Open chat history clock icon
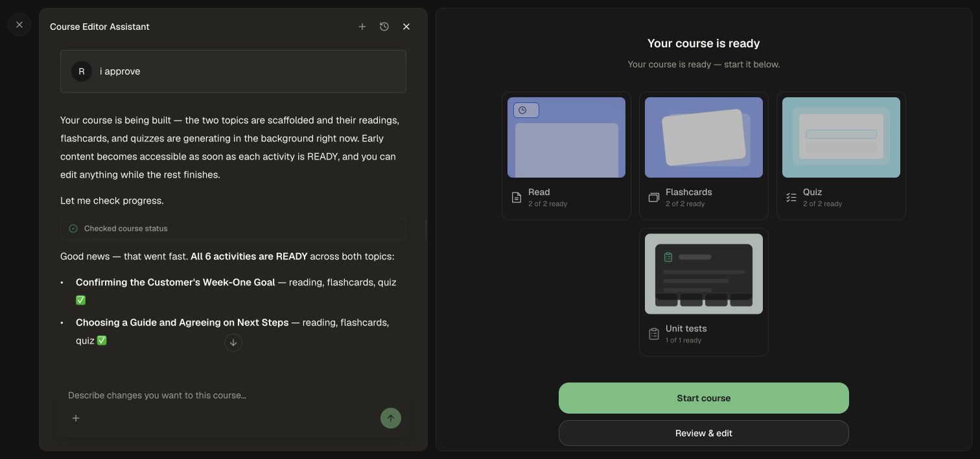Viewport: 980px width, 459px height. (x=384, y=27)
